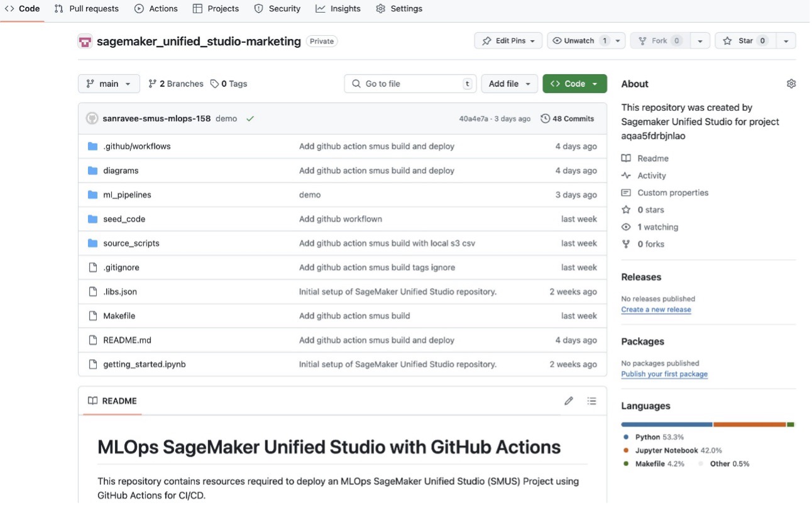Open the Actions tab
The width and height of the screenshot is (812, 505).
click(156, 9)
